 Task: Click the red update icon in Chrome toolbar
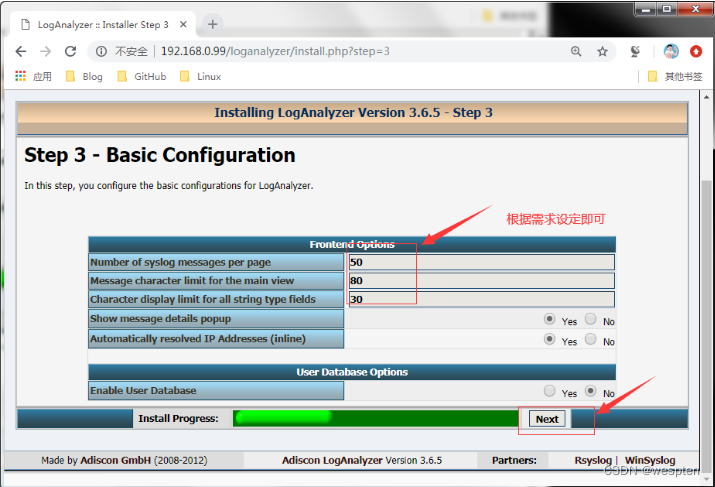696,52
